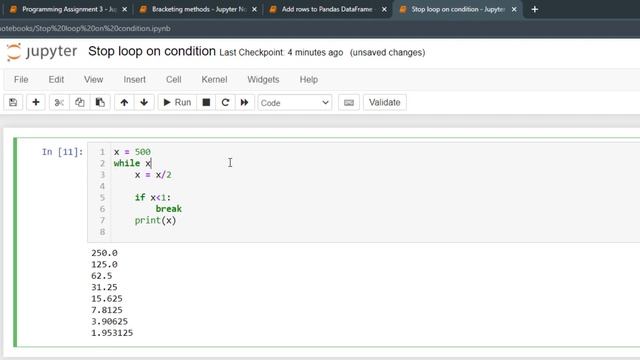This screenshot has width=640, height=360.
Task: Move selected cell down arrow
Action: pyautogui.click(x=144, y=102)
